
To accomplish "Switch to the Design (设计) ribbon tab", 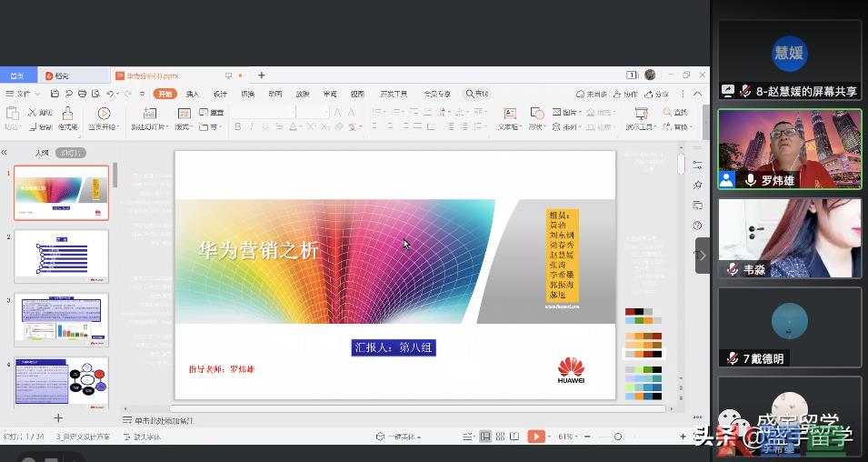I will pyautogui.click(x=220, y=95).
